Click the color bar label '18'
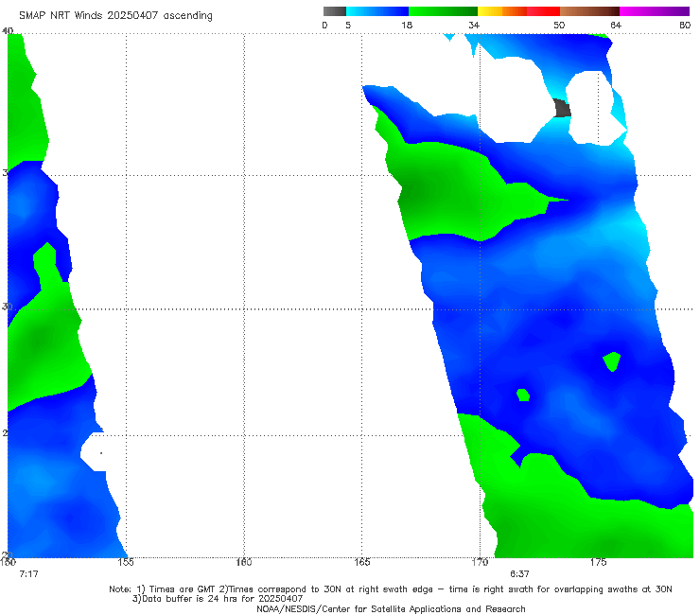 (407, 26)
